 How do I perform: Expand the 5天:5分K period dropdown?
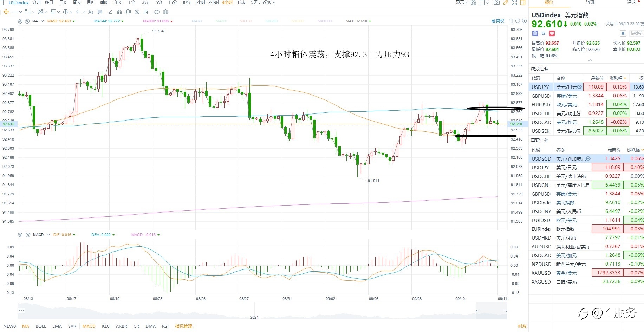coord(263,2)
